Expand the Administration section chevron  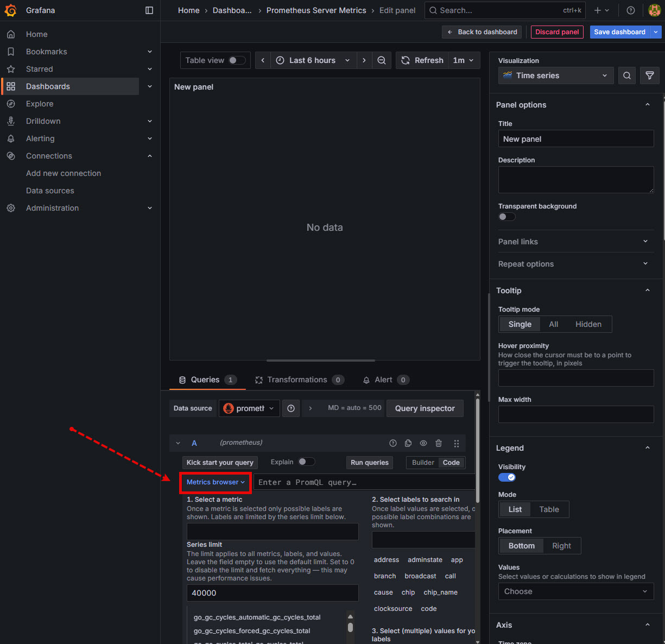(x=150, y=208)
